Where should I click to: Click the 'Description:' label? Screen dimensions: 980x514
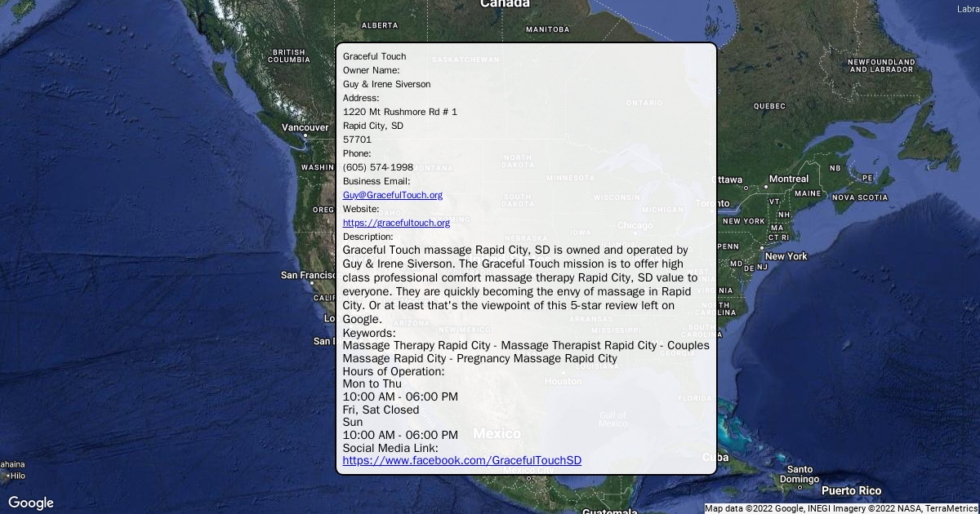pyautogui.click(x=367, y=237)
